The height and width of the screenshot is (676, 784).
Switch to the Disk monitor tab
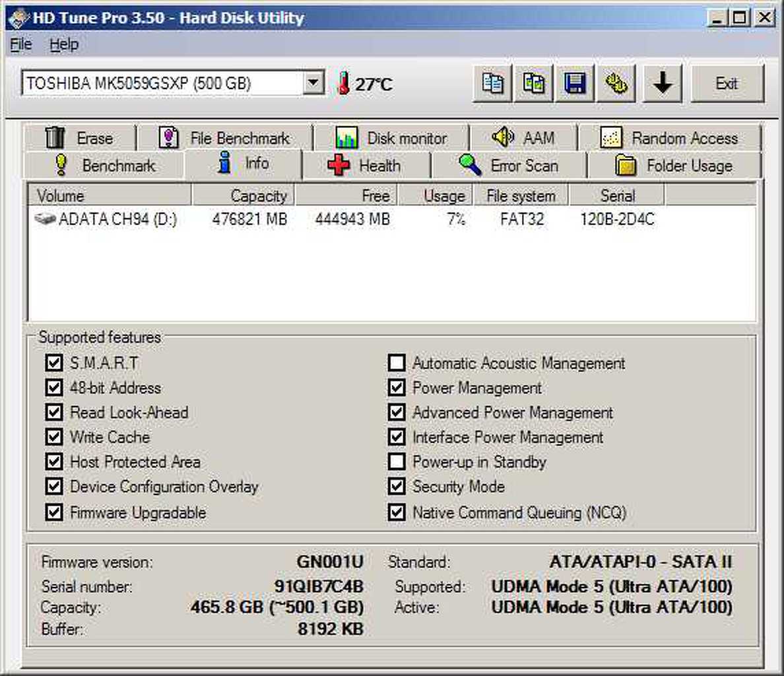tap(391, 138)
